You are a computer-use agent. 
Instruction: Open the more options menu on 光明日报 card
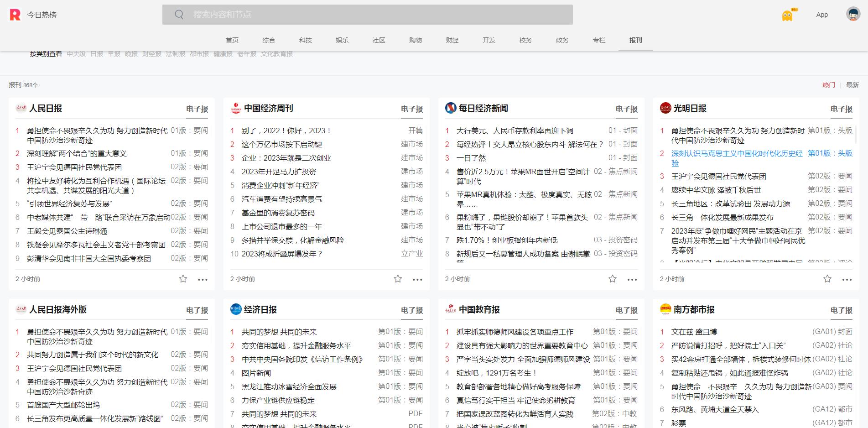click(x=847, y=279)
